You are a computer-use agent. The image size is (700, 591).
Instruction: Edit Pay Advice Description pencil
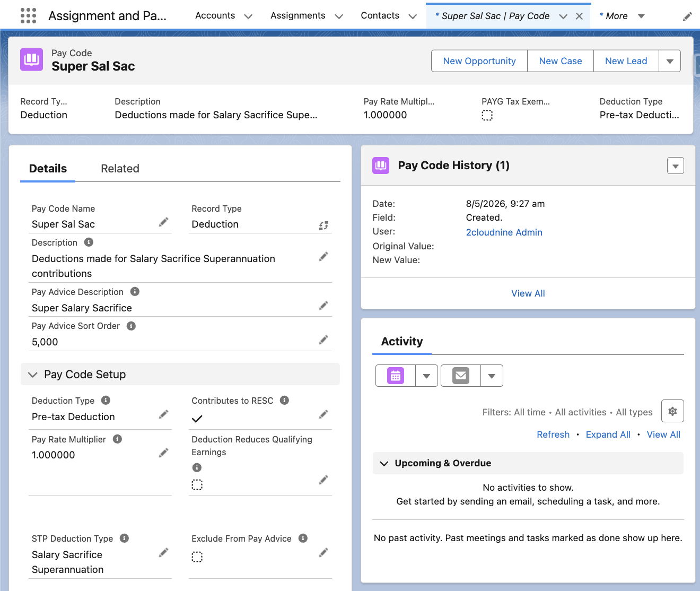tap(323, 306)
